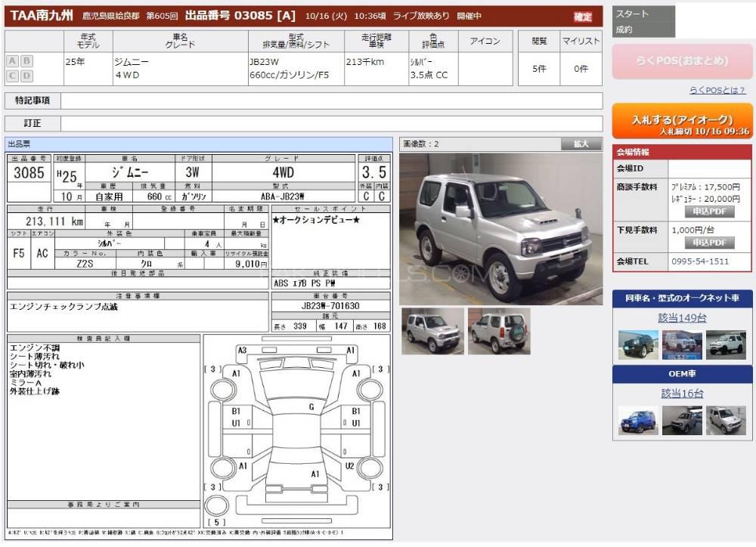Click the A icon in the top-left grid

(13, 61)
